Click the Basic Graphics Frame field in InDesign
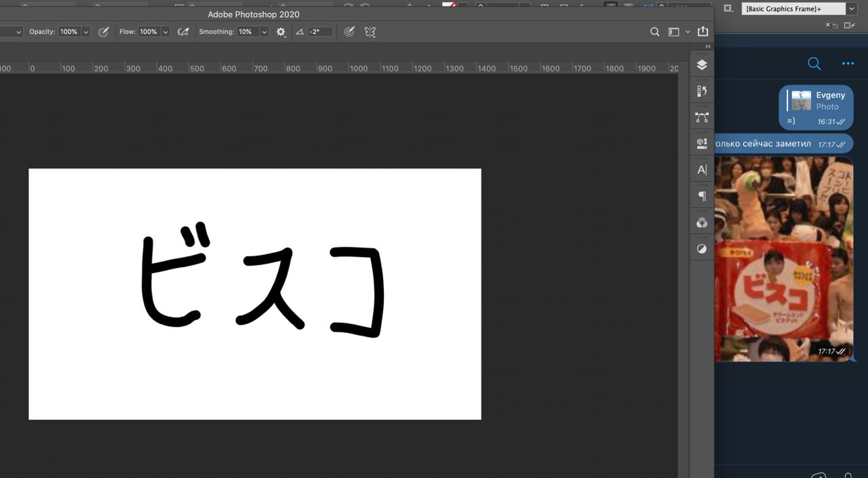This screenshot has width=868, height=478. pos(794,9)
